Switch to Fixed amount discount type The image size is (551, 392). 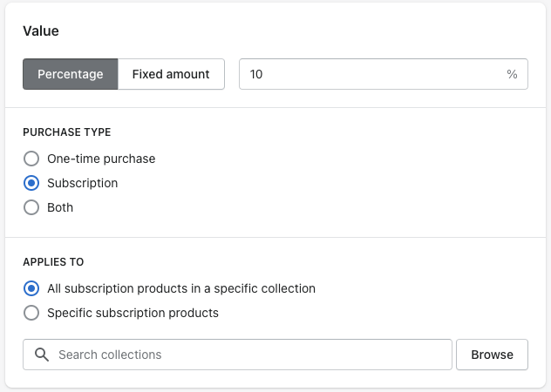point(171,74)
